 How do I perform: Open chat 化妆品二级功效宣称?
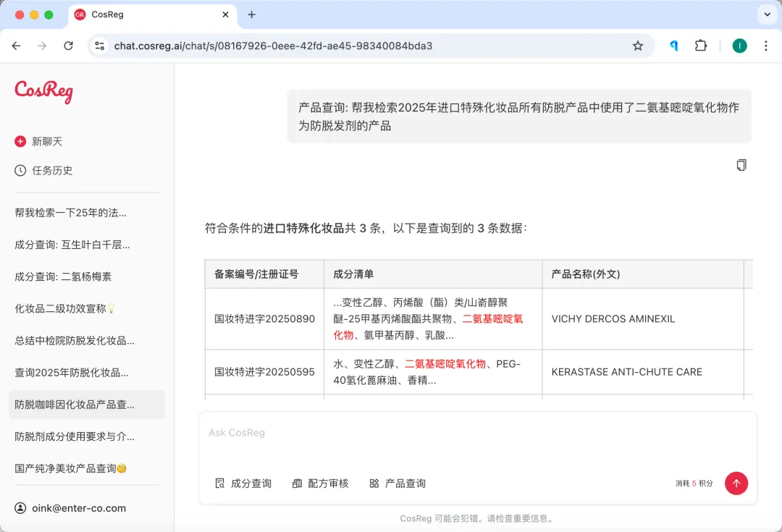point(65,308)
